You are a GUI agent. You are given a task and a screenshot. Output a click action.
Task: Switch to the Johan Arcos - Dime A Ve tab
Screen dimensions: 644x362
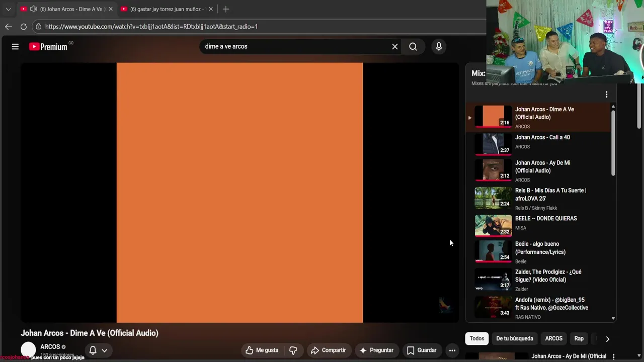coord(66,9)
